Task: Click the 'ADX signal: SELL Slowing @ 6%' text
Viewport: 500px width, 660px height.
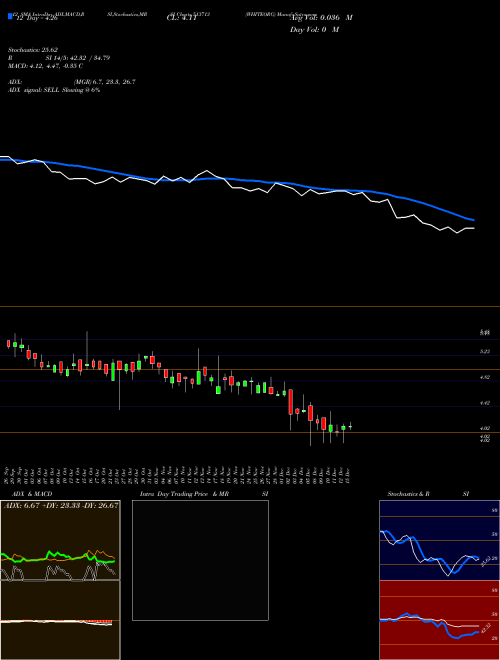Action: tap(54, 90)
